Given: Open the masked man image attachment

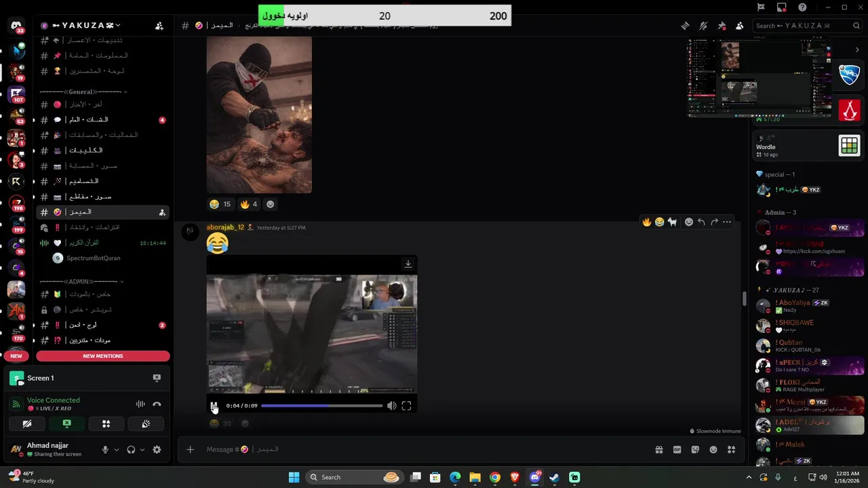Looking at the screenshot, I should (x=259, y=115).
